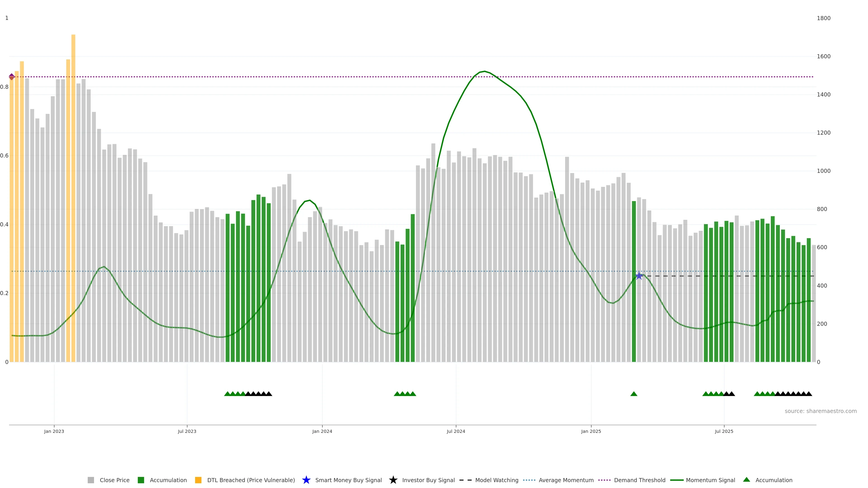The width and height of the screenshot is (868, 488).
Task: Click the Jan 2025 axis label
Action: tap(591, 431)
